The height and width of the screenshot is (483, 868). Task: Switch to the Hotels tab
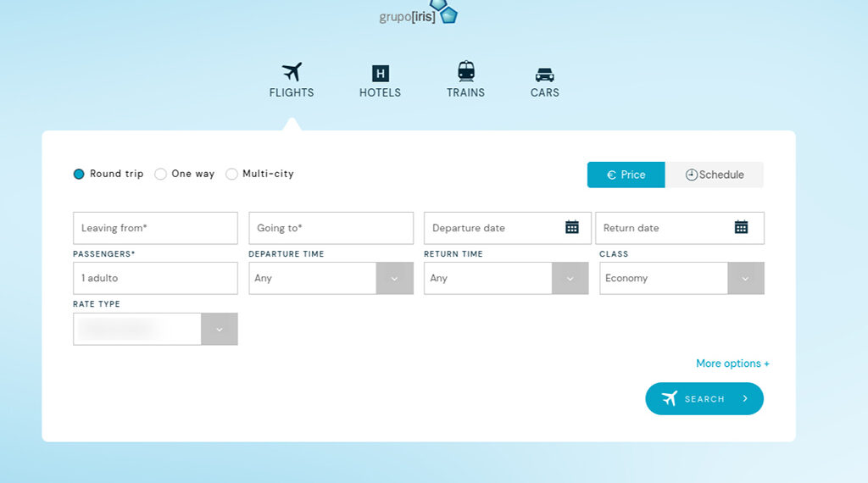[x=380, y=81]
